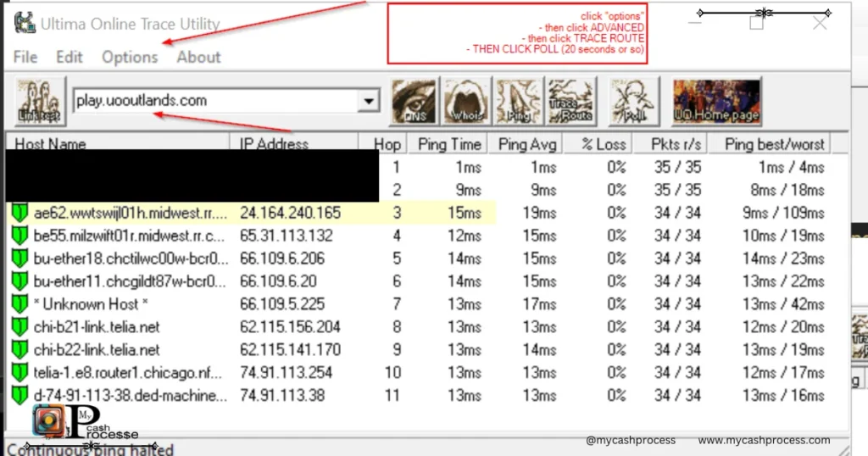Viewport: 868px width, 456px height.
Task: Click shield icon for d-74-91-113-38 row
Action: point(20,395)
